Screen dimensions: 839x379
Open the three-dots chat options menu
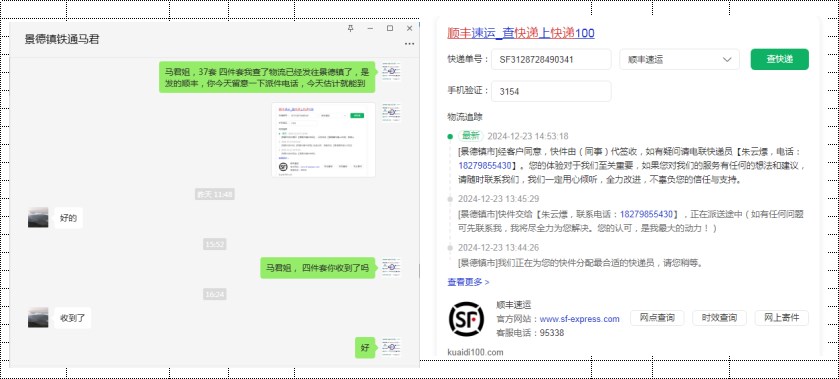[x=409, y=44]
